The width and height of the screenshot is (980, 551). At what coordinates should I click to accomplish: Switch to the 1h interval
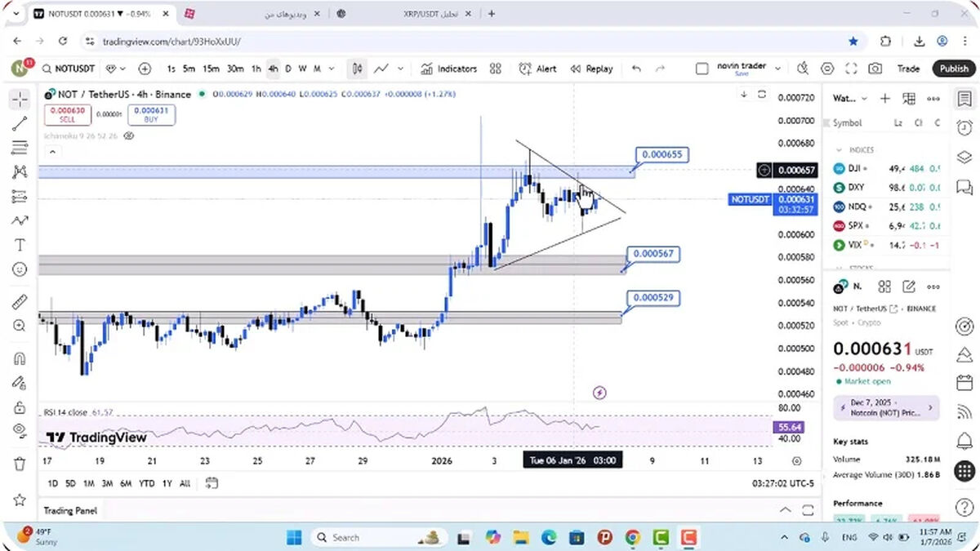[256, 69]
